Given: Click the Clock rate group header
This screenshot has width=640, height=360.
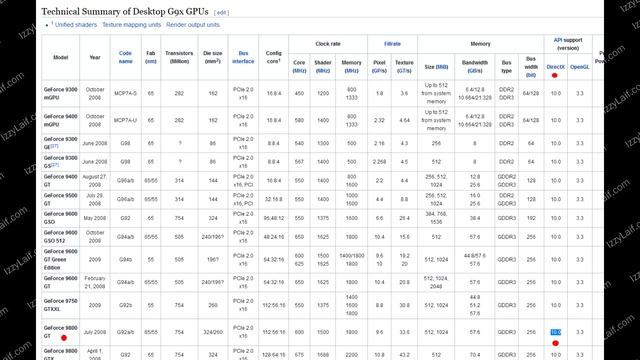Looking at the screenshot, I should coord(328,44).
